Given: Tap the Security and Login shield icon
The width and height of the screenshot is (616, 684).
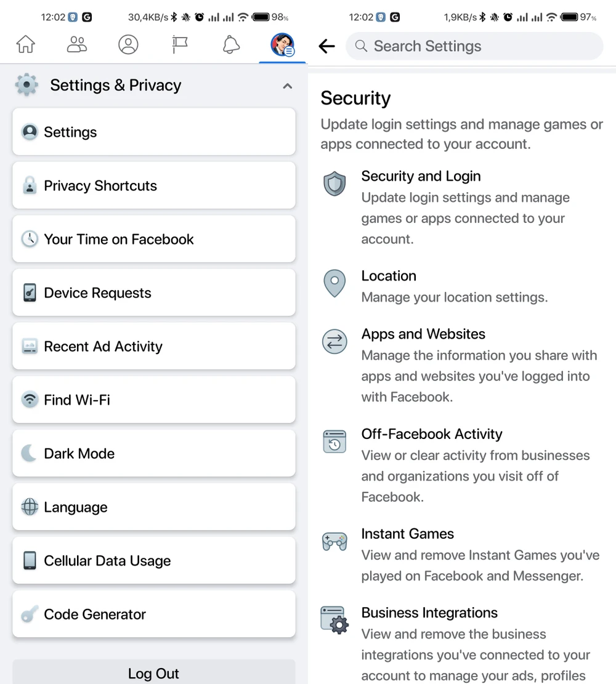Looking at the screenshot, I should tap(334, 183).
